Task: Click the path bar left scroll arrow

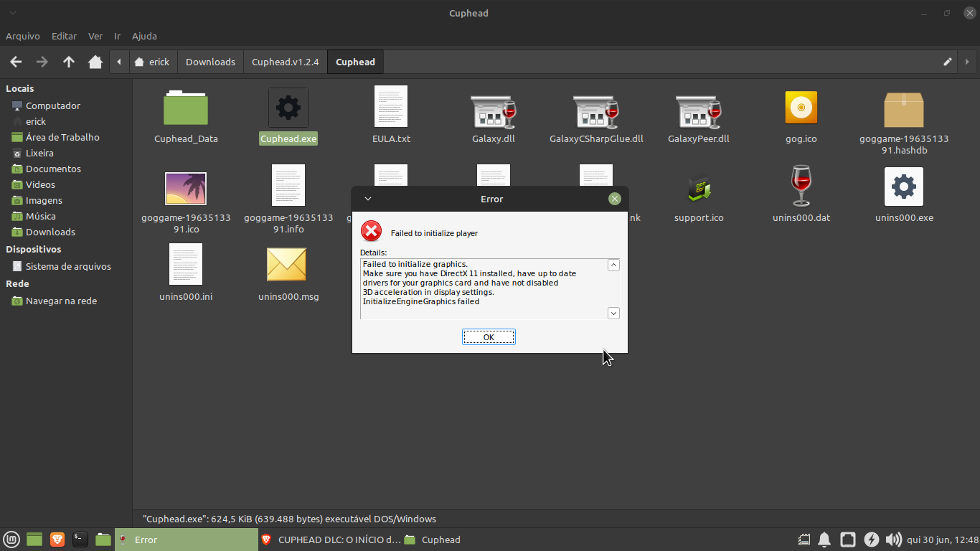Action: pos(119,62)
